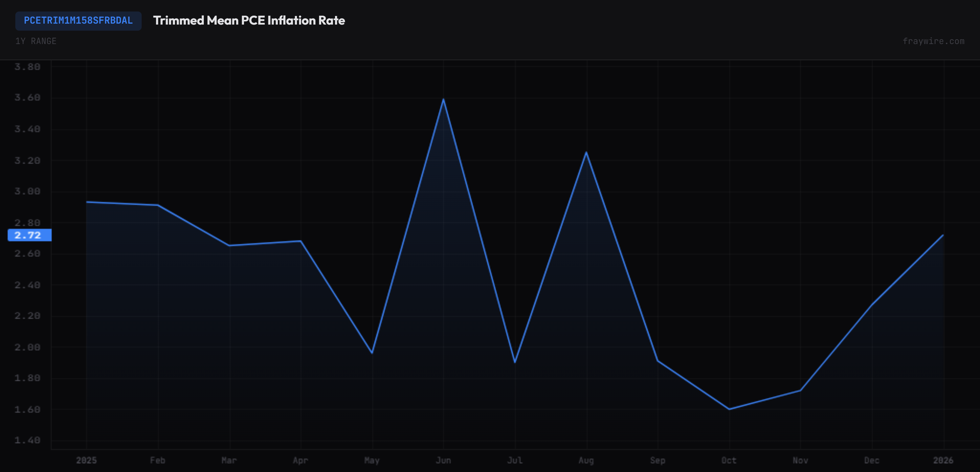Screen dimensions: 980x472
Task: Click the fraywire.com watermark link
Action: click(x=933, y=41)
